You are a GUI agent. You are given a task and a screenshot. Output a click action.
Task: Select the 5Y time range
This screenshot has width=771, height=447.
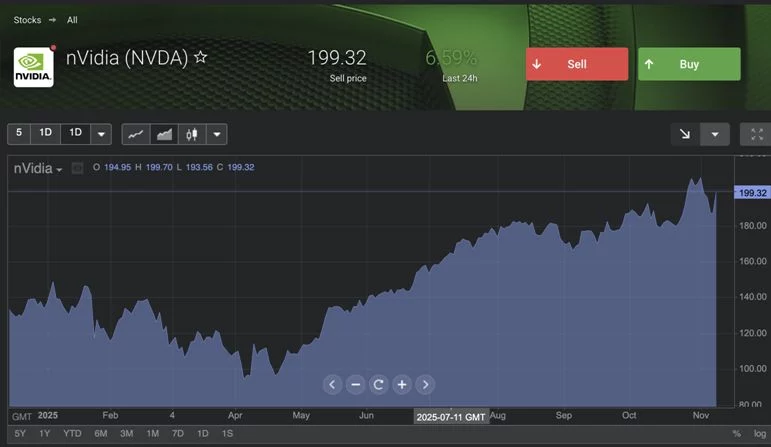[x=20, y=434]
